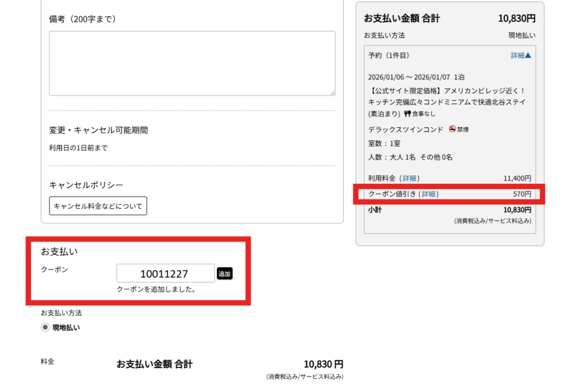Click the fork-and-knife 食事なし icon

(407, 114)
